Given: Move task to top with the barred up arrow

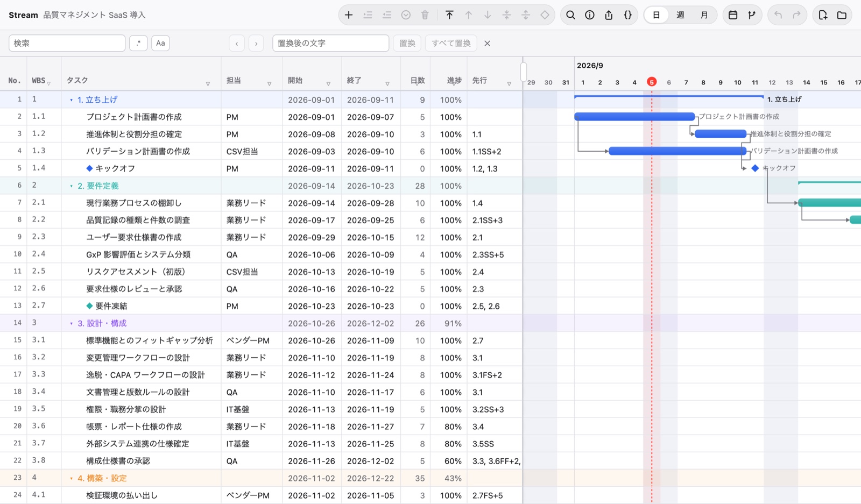Looking at the screenshot, I should [x=449, y=15].
